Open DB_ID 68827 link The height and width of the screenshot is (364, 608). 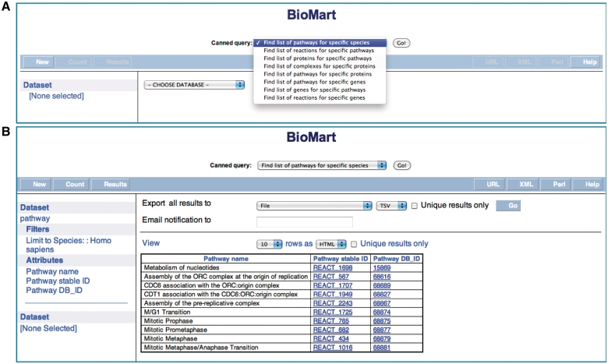[x=381, y=295]
